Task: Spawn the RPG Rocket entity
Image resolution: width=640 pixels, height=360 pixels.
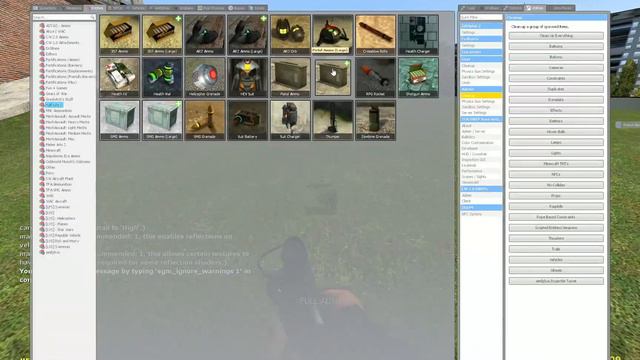Action: click(x=375, y=78)
